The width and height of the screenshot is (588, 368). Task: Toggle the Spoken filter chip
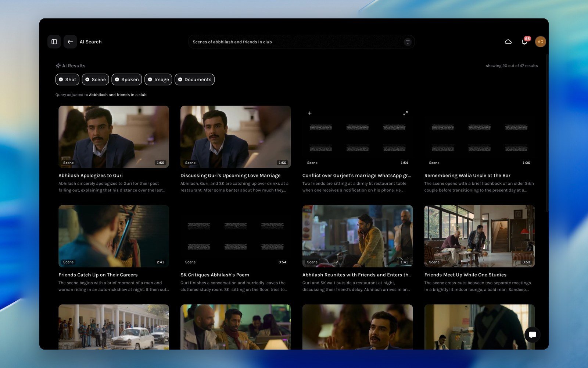coord(127,79)
